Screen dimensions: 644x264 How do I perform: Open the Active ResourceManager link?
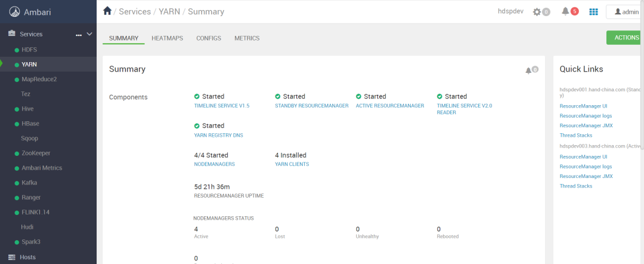389,106
